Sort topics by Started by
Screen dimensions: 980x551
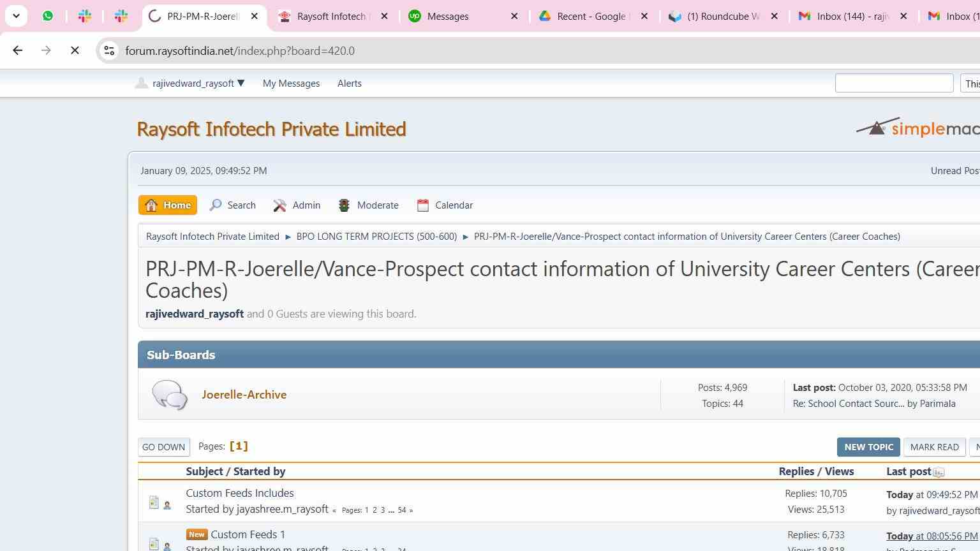259,471
